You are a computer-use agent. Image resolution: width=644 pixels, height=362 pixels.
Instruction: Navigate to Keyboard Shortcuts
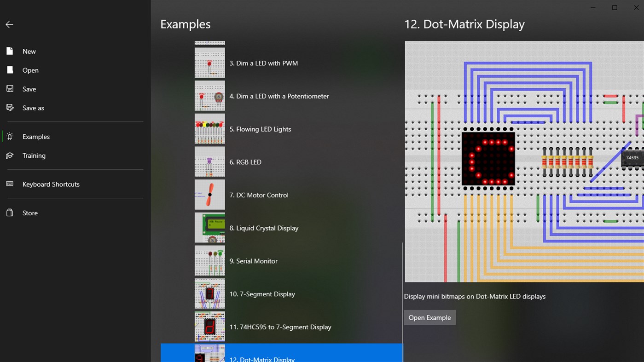click(x=51, y=184)
